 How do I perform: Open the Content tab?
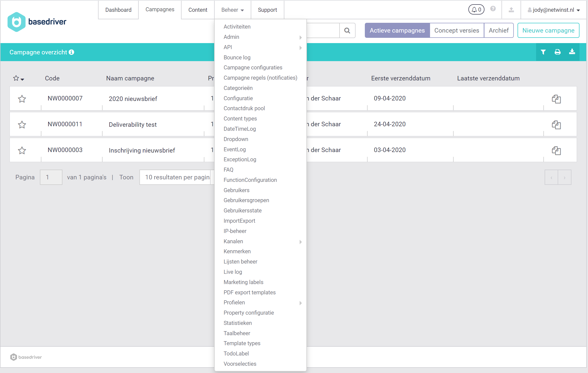click(x=198, y=10)
